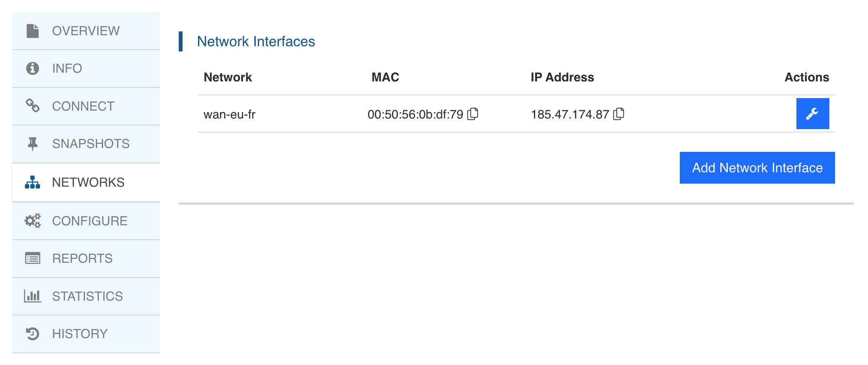
Task: Click the Connect chain-link icon
Action: pyautogui.click(x=33, y=106)
